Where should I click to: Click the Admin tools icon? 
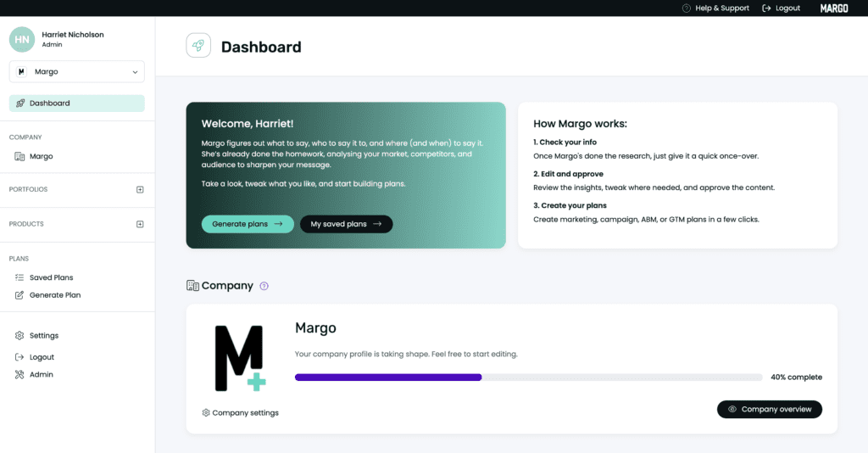(x=19, y=374)
